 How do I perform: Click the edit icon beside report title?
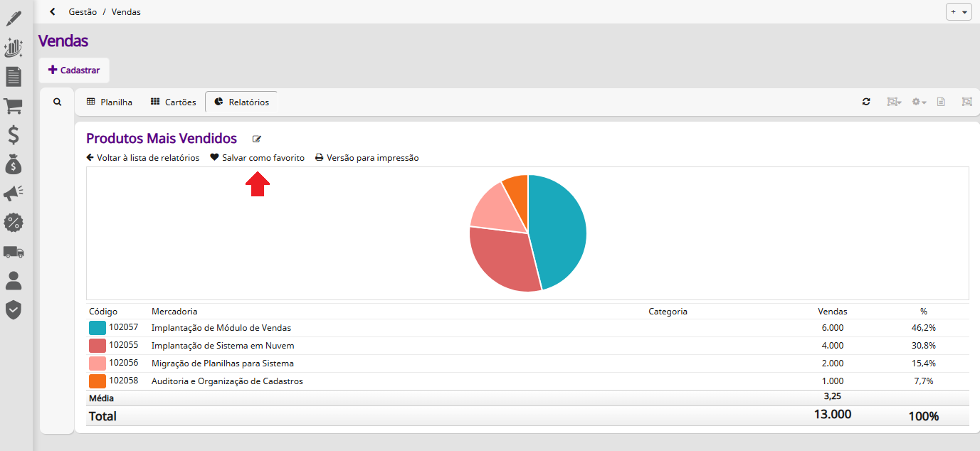(x=257, y=139)
